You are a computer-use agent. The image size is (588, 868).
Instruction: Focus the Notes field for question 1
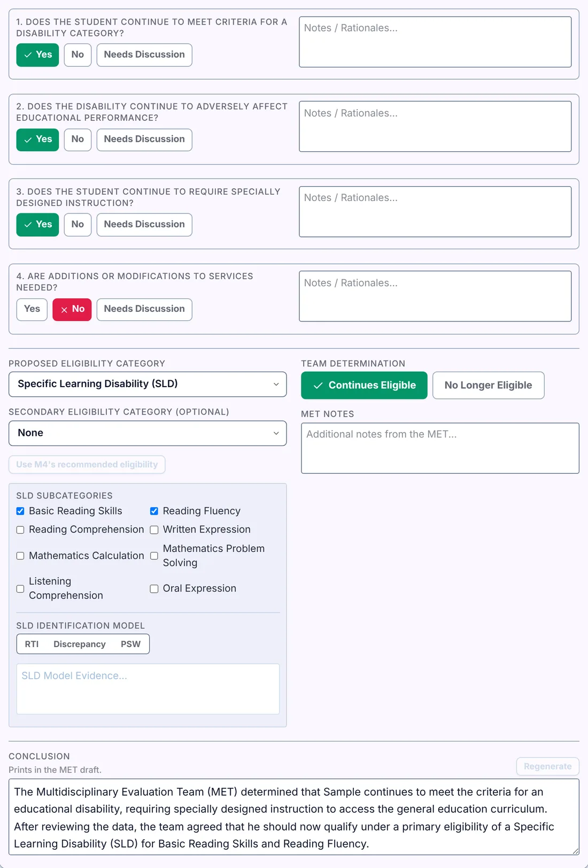click(x=435, y=42)
